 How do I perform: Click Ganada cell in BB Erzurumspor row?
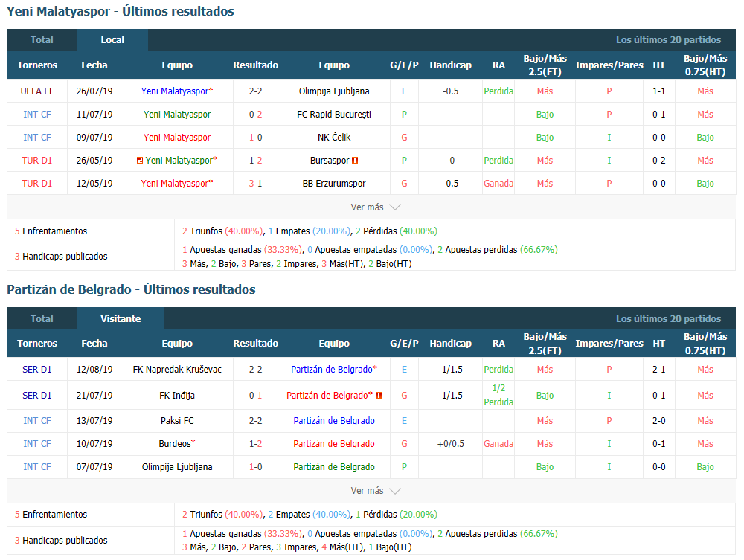(498, 184)
